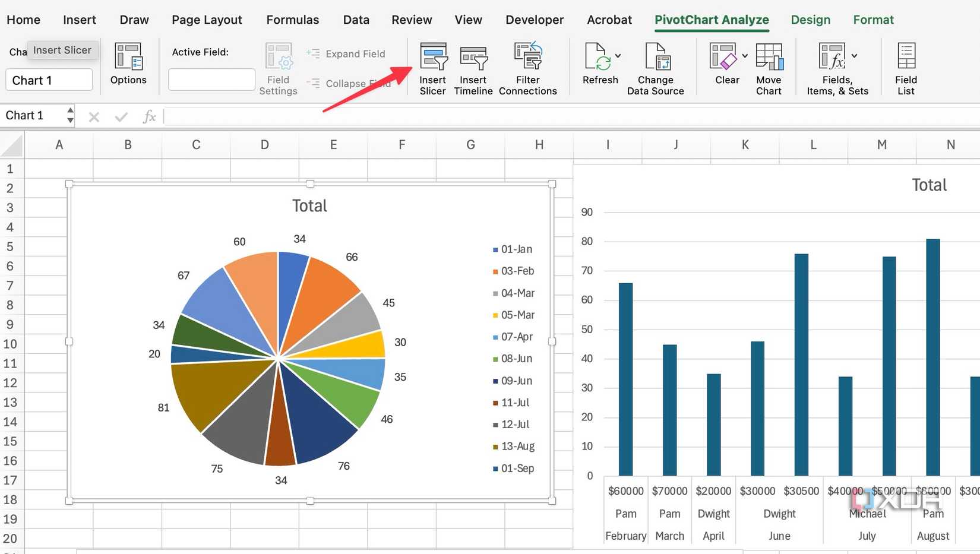Open the View tab
980x554 pixels.
(x=469, y=20)
